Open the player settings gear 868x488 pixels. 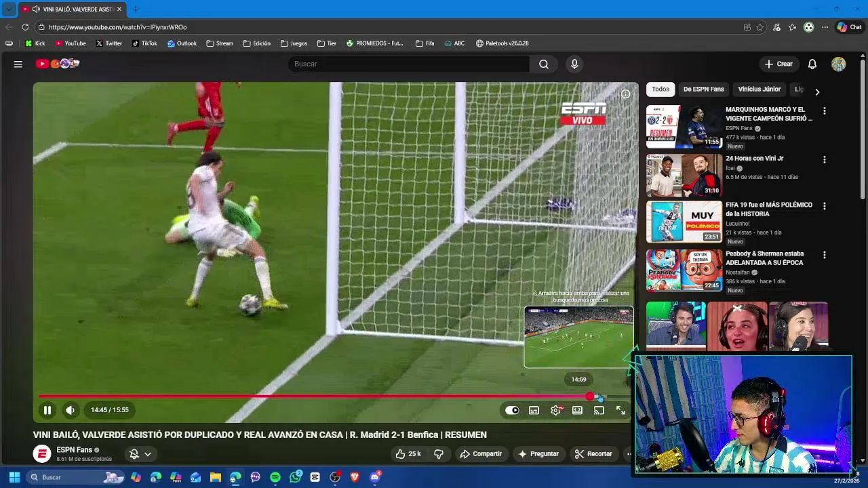555,410
